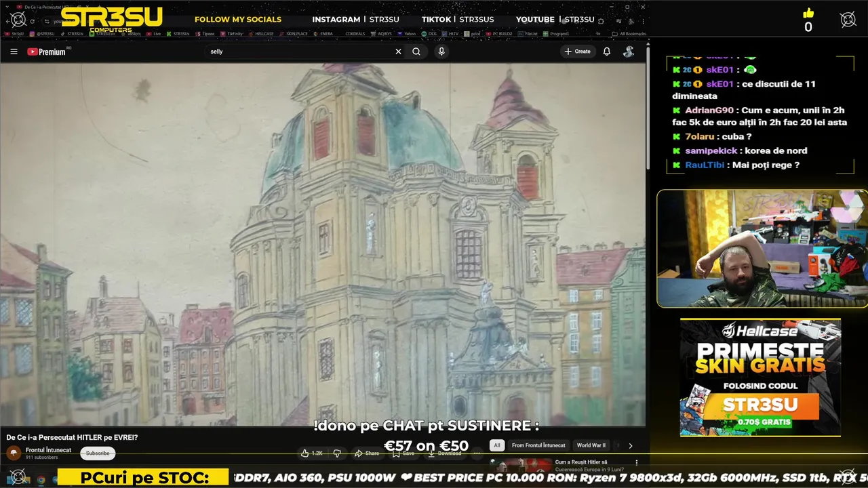Open the All Bookmarks folder

pyautogui.click(x=629, y=33)
